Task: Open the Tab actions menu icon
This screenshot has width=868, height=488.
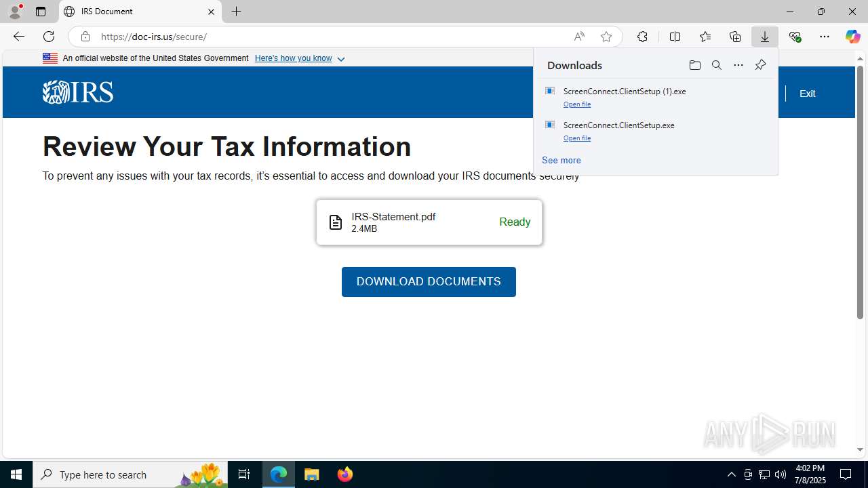Action: (x=41, y=12)
